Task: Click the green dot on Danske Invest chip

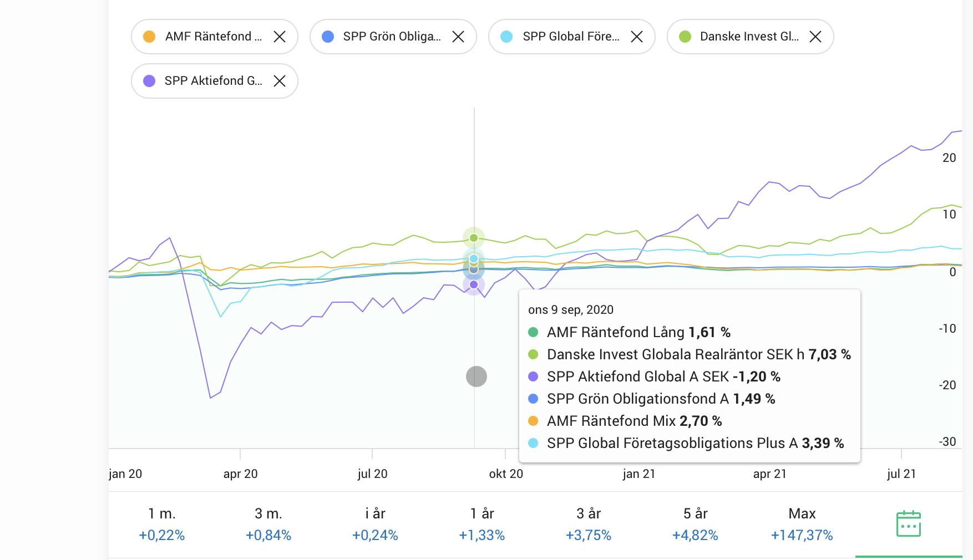Action: (685, 37)
